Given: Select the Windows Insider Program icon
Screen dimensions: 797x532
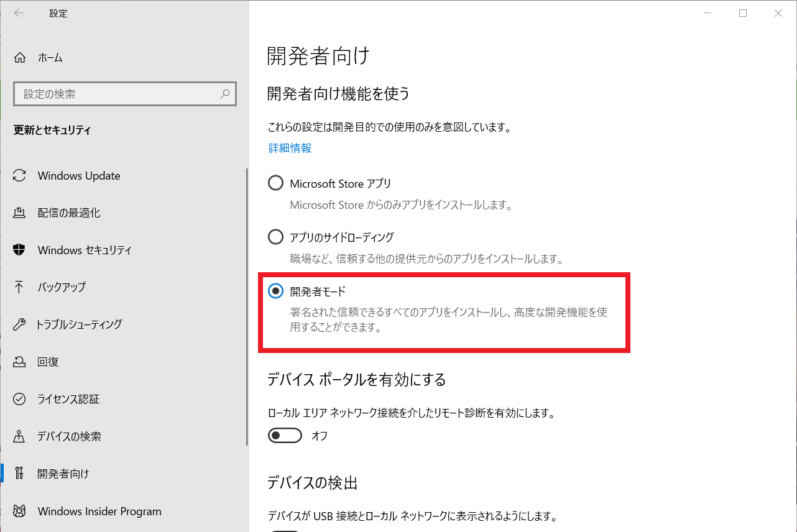Looking at the screenshot, I should click(21, 511).
